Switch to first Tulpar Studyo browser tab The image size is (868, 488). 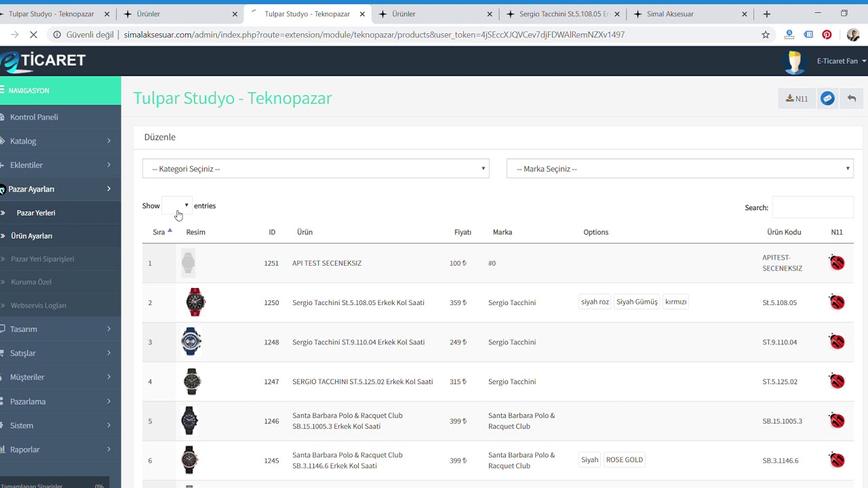tap(54, 14)
